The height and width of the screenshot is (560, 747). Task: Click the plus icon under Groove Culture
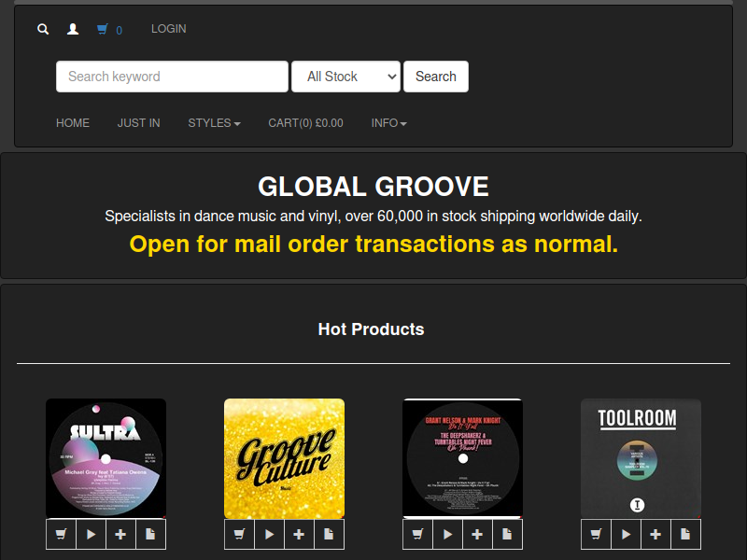(299, 534)
